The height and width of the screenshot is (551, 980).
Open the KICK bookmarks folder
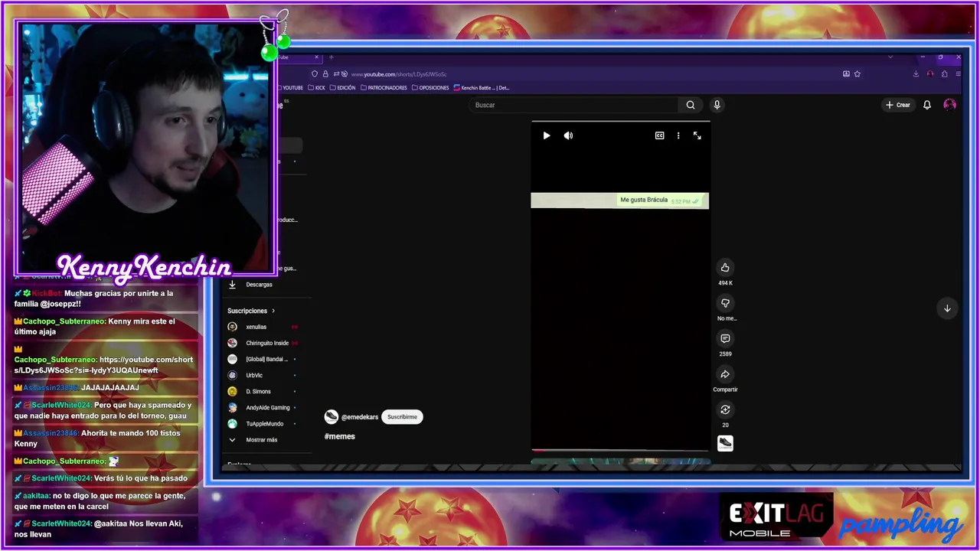click(x=317, y=88)
